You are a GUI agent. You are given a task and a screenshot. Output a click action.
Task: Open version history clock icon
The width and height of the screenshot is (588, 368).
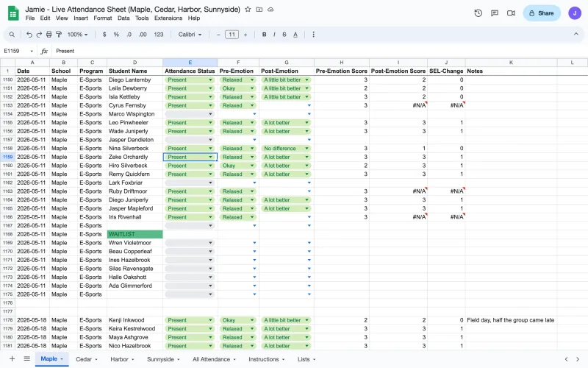coord(478,13)
